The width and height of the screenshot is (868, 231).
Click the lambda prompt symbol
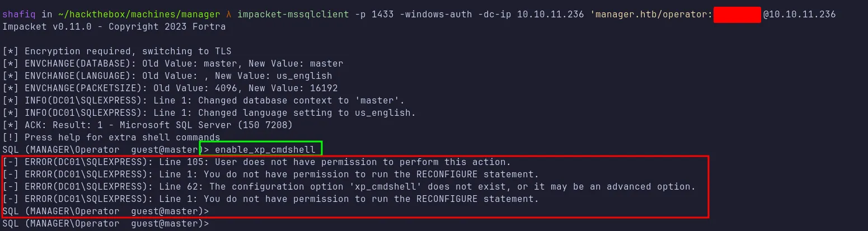pos(229,14)
